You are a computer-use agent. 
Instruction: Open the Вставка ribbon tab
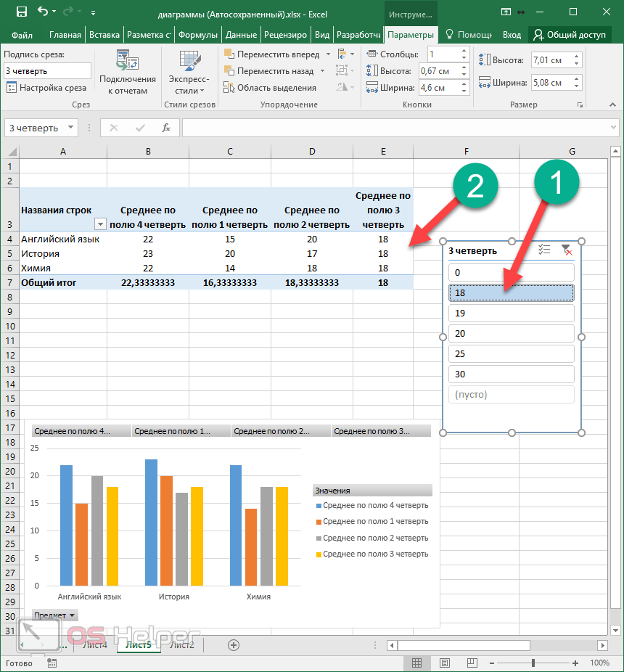[x=104, y=35]
